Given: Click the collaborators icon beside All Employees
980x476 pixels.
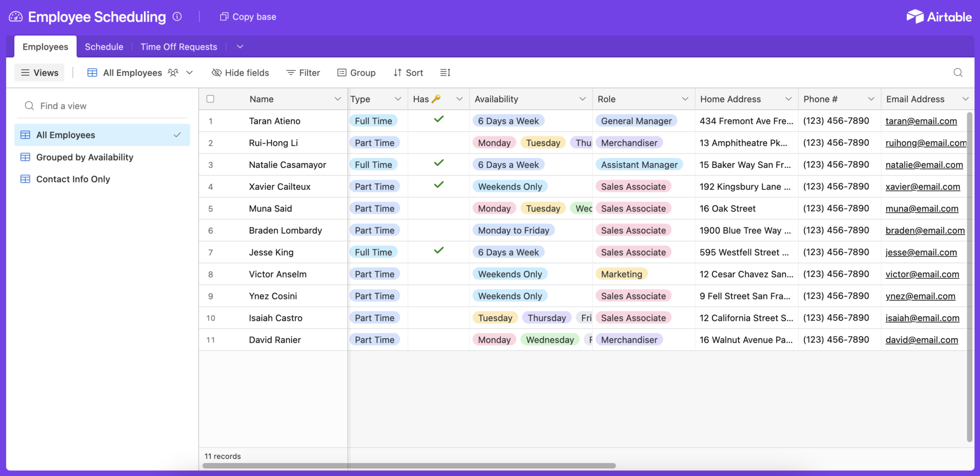Looking at the screenshot, I should point(173,72).
